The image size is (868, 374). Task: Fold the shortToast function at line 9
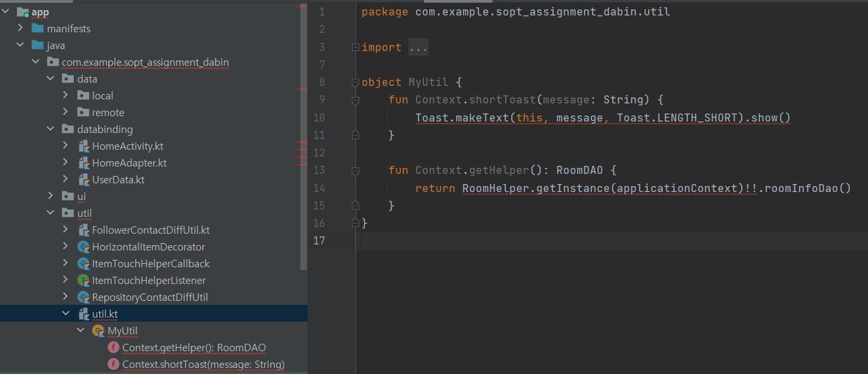click(x=355, y=100)
